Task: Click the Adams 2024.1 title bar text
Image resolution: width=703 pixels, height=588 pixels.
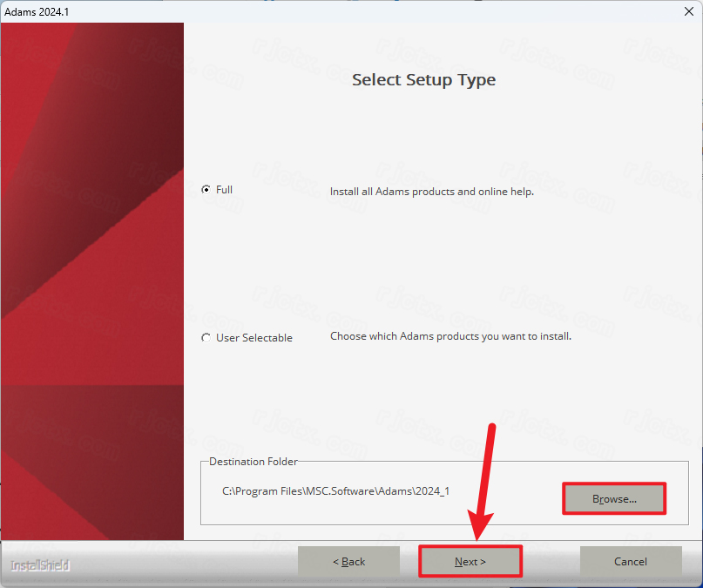Action: (x=37, y=11)
